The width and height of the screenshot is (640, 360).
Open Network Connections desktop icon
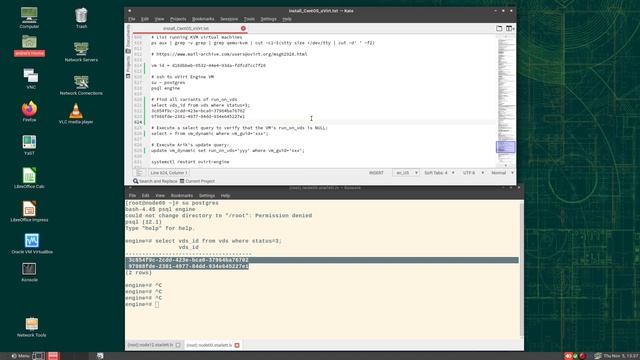point(81,85)
